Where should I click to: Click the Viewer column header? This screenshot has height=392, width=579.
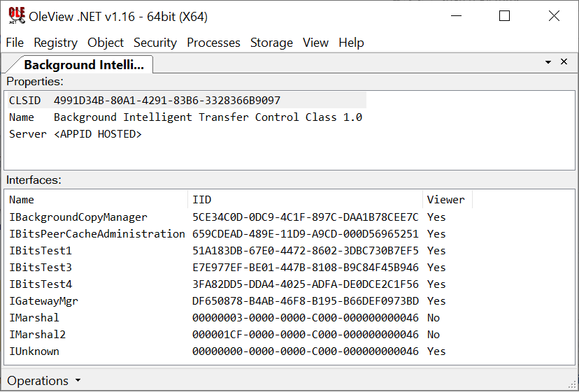tap(447, 200)
